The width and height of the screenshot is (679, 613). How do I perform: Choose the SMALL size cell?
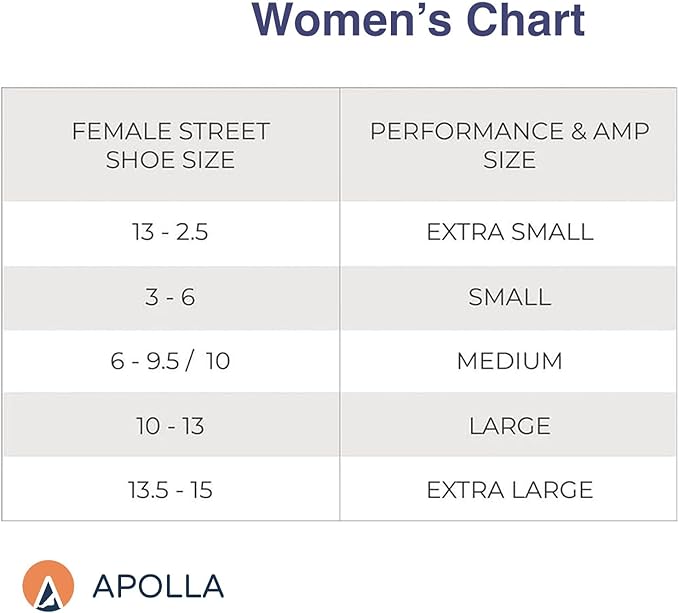click(510, 297)
